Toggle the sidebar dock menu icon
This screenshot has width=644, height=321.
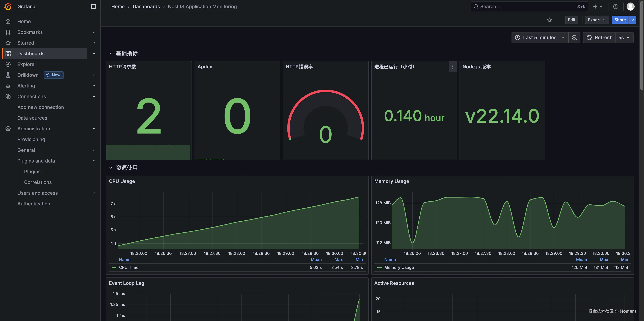pyautogui.click(x=94, y=7)
